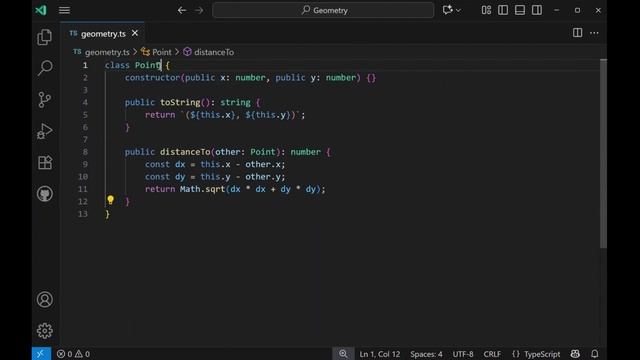Image resolution: width=640 pixels, height=360 pixels.
Task: Toggle the primary side bar
Action: click(x=503, y=10)
